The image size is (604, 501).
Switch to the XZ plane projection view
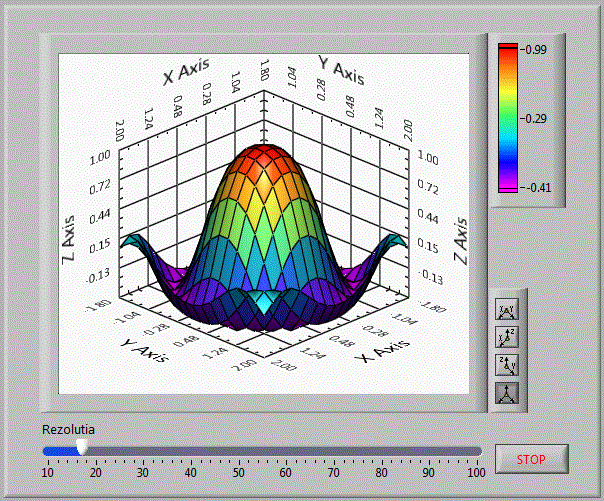pos(507,338)
